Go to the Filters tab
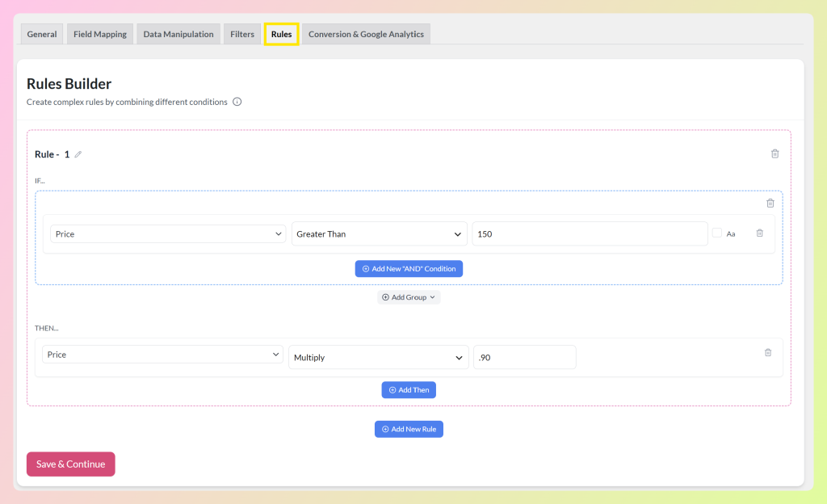827x504 pixels. pyautogui.click(x=242, y=34)
